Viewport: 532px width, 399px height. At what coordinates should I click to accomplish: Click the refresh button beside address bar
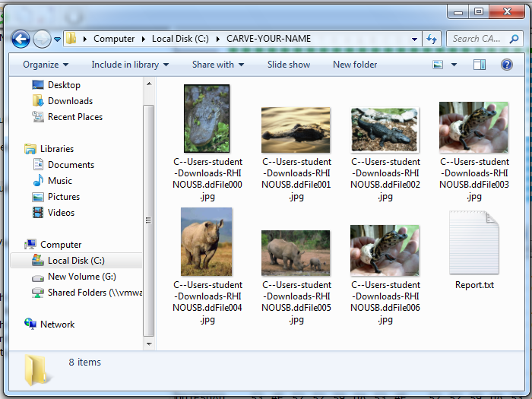coord(432,39)
